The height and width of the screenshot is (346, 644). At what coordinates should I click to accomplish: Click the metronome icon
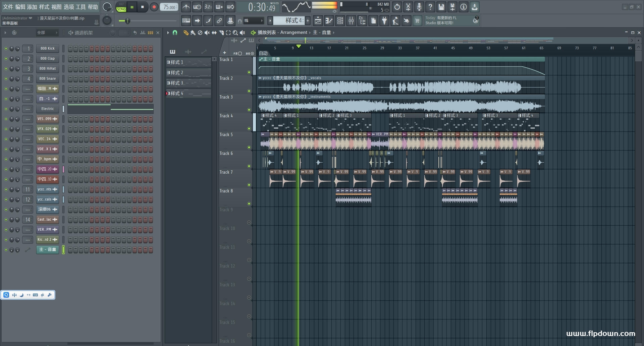[186, 7]
